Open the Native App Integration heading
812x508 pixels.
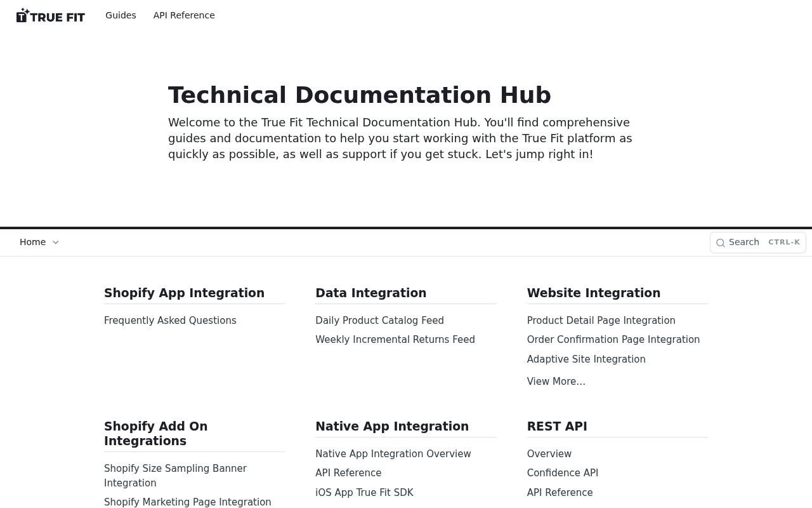pyautogui.click(x=392, y=426)
